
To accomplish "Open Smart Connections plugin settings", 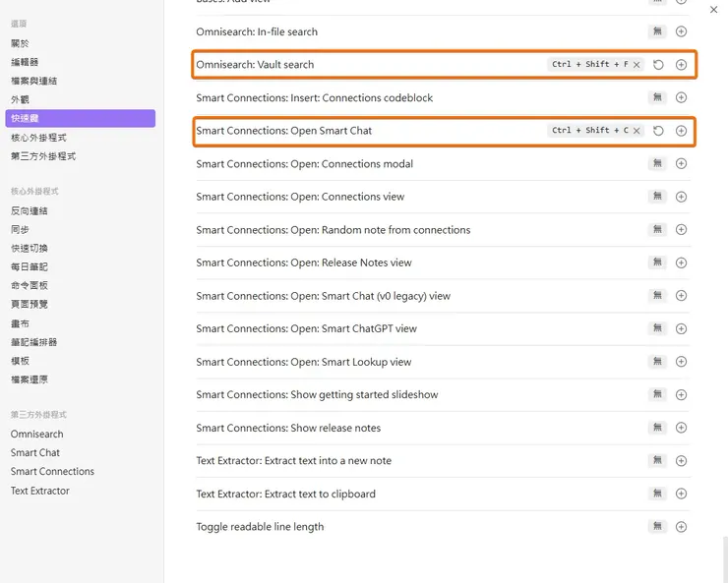I will coord(52,472).
